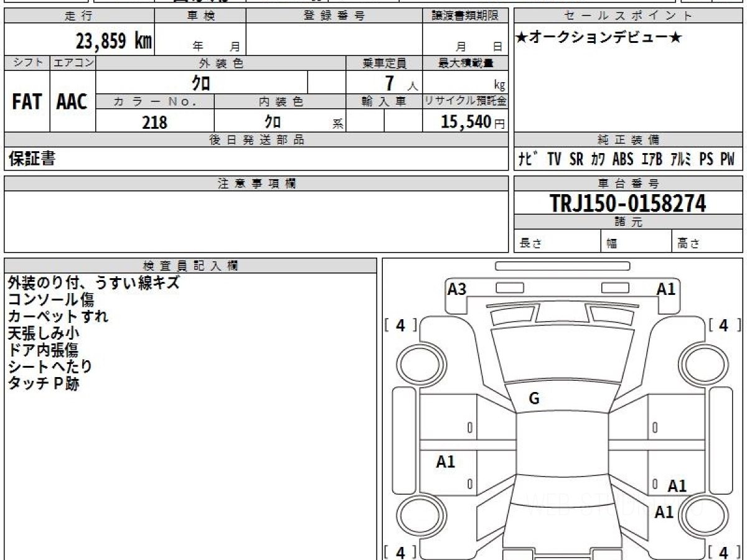Viewport: 747px width, 560px height.
Task: Select the AAC air conditioner value
Action: tap(72, 102)
